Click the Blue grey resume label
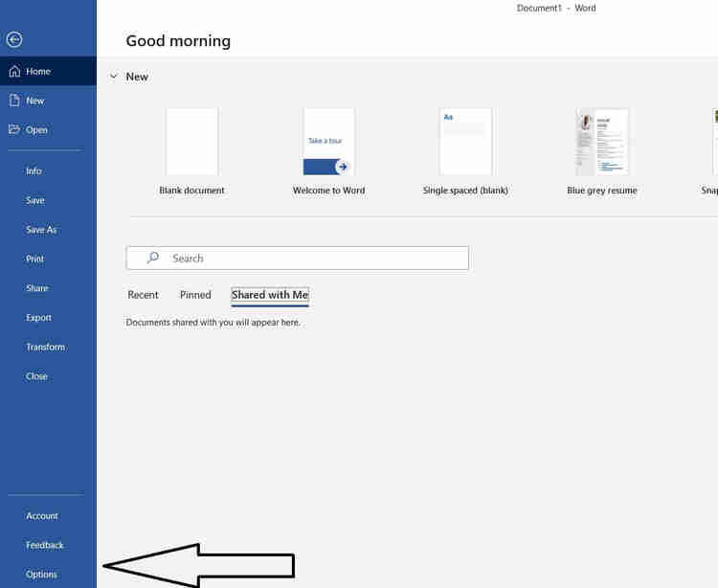718x588 pixels. tap(602, 191)
